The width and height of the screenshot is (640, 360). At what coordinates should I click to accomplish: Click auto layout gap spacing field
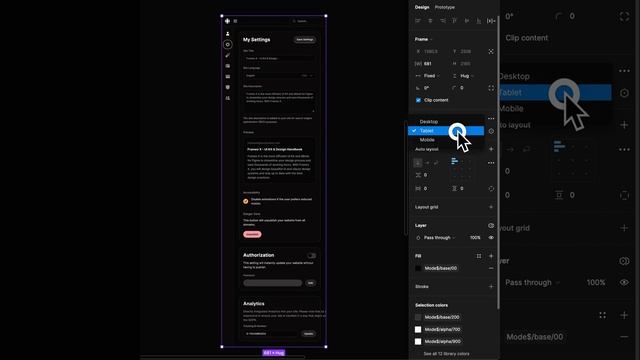431,175
